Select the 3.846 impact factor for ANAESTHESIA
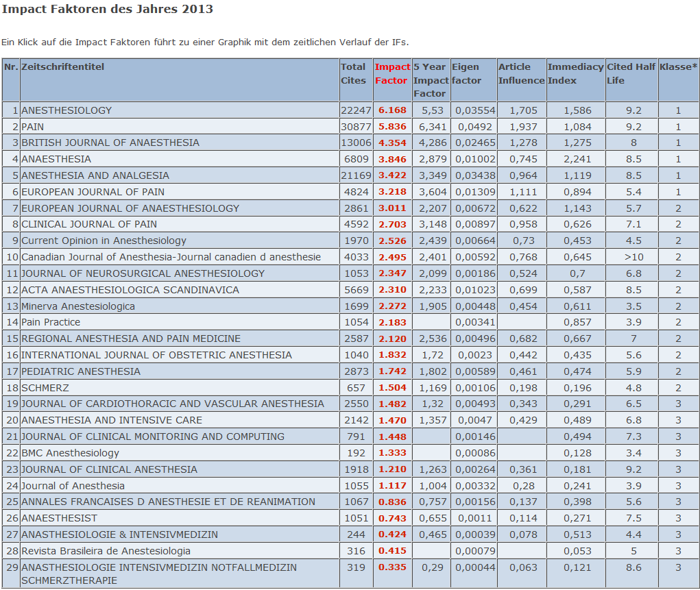 (x=392, y=159)
